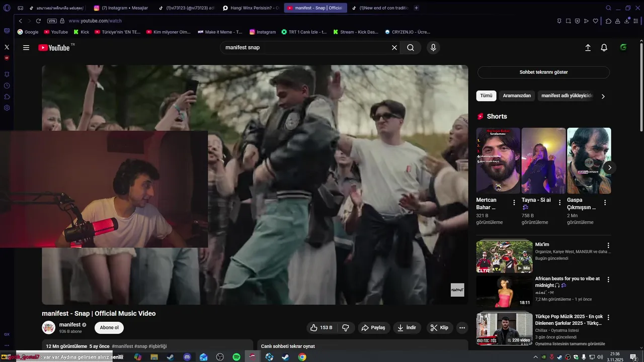Select Tümü filter chip
The width and height of the screenshot is (644, 362).
486,96
